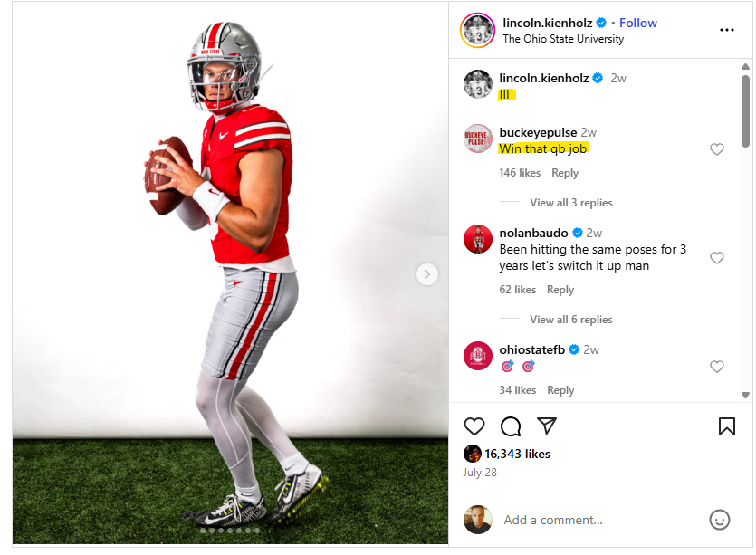Open nolanbaudo's profile picture
Image resolution: width=756 pixels, height=555 pixels.
[478, 240]
